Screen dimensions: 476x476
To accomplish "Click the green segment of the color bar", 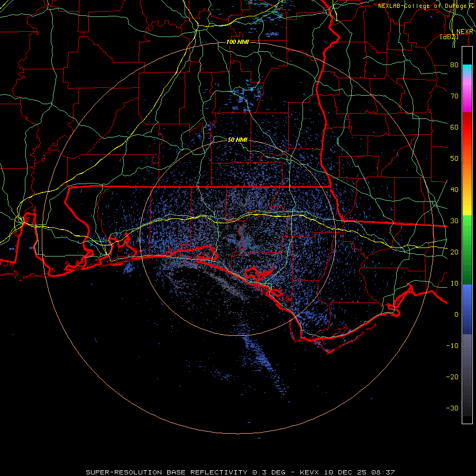I will coord(467,250).
